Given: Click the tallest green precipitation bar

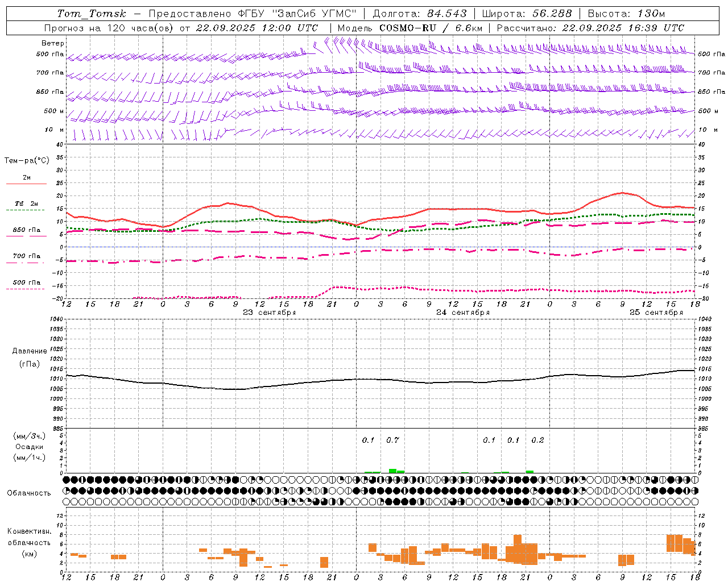Looking at the screenshot, I should (x=392, y=471).
